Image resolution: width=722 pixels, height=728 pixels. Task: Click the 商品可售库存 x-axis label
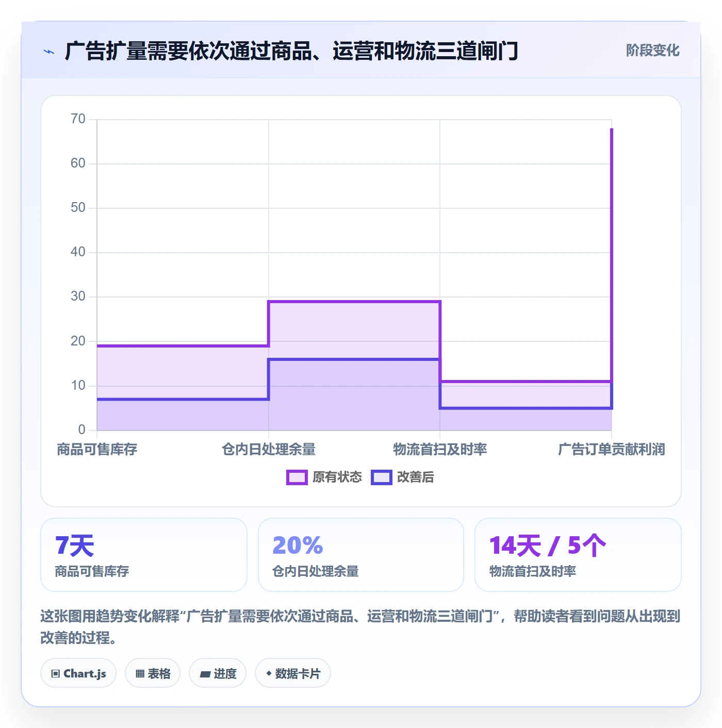[x=97, y=450]
